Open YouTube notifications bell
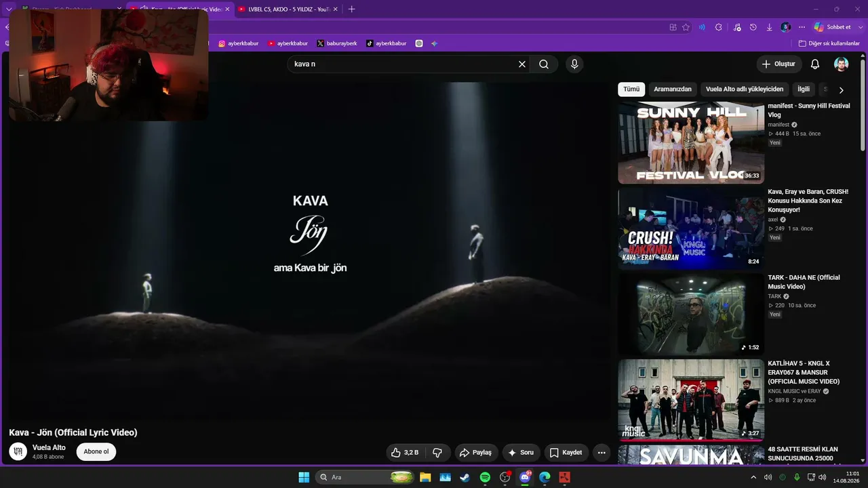 [815, 64]
